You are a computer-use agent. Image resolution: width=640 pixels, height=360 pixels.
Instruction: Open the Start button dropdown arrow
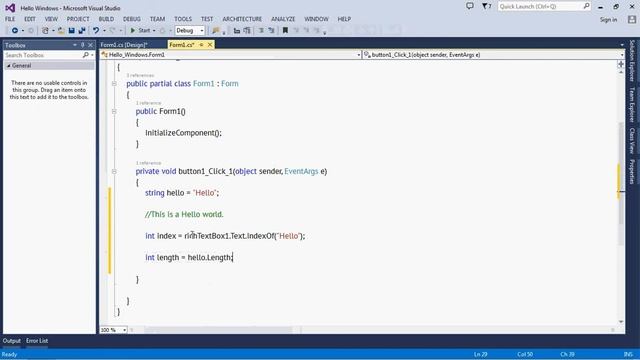[154, 31]
